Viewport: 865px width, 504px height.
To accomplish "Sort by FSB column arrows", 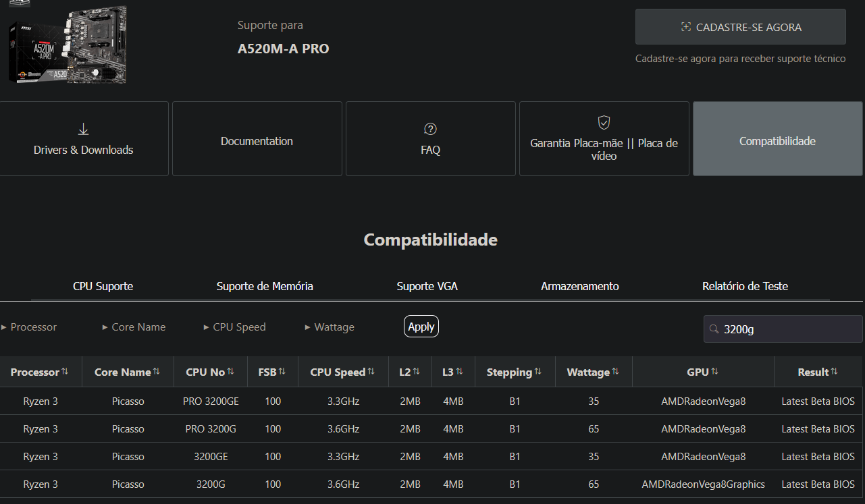I will [x=282, y=372].
